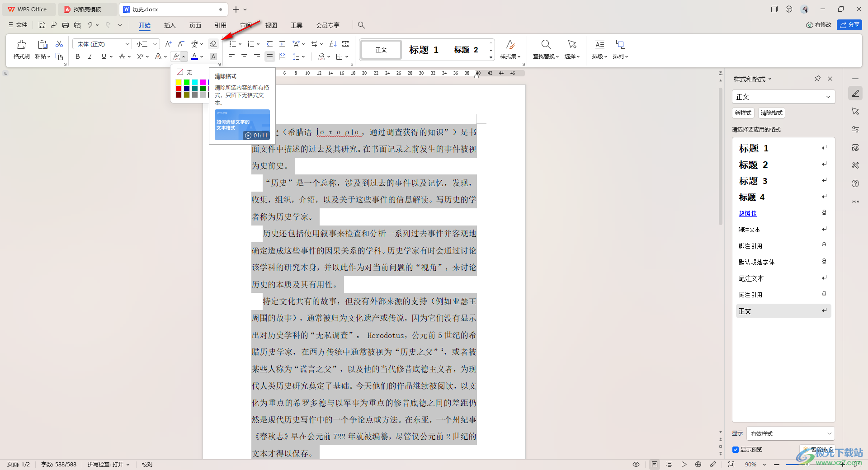868x470 pixels.
Task: Expand the 粘贴 paste dropdown
Action: tap(42, 56)
